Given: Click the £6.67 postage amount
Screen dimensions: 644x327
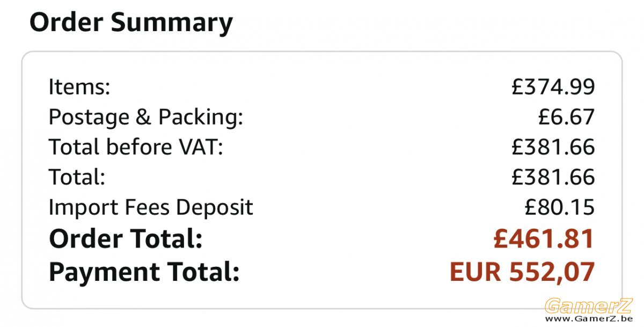Looking at the screenshot, I should (567, 117).
